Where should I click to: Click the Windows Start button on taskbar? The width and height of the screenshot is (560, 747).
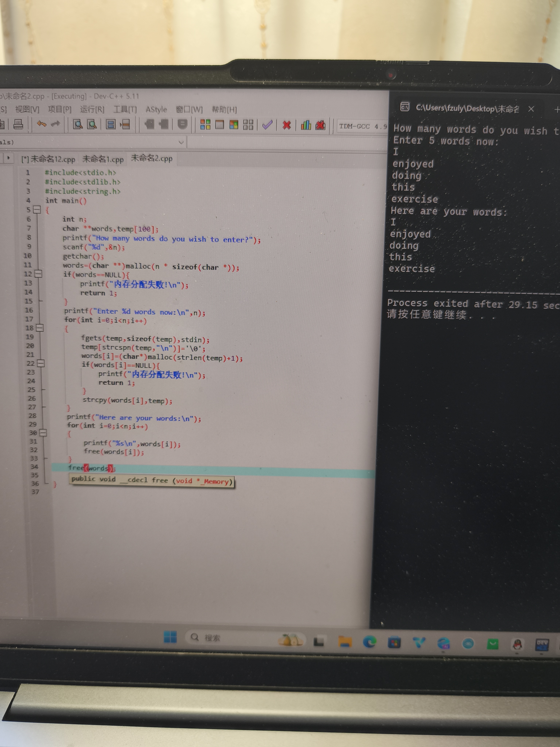(x=170, y=637)
